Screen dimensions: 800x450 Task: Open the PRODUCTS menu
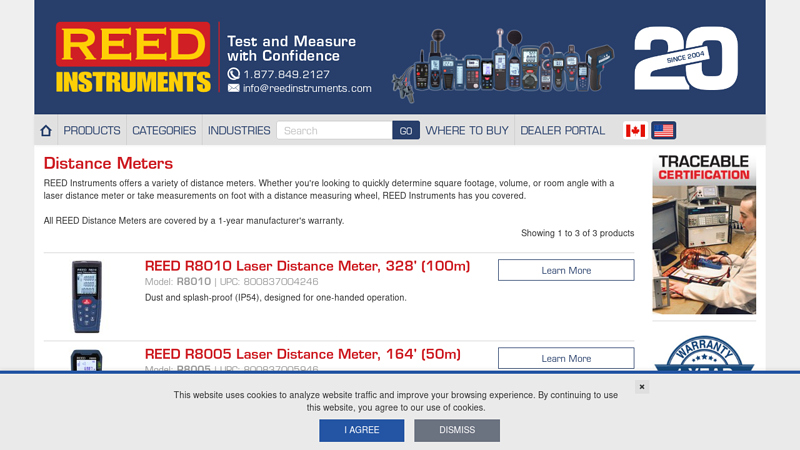click(92, 131)
